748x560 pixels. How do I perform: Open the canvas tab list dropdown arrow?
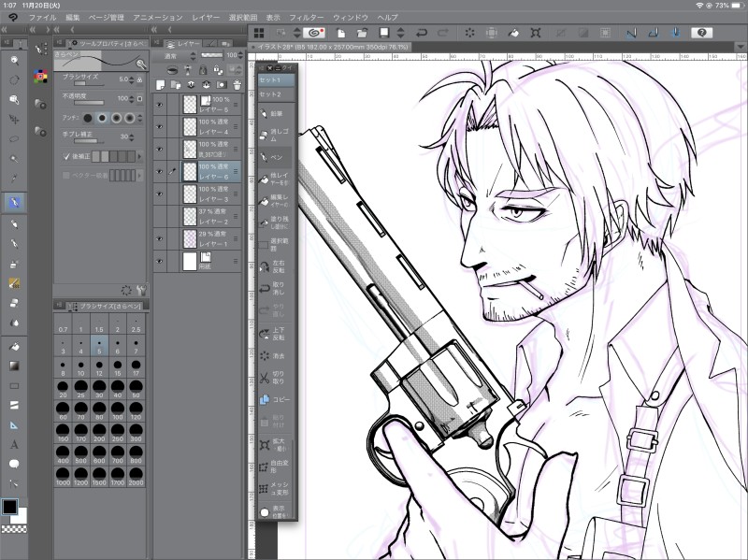740,47
